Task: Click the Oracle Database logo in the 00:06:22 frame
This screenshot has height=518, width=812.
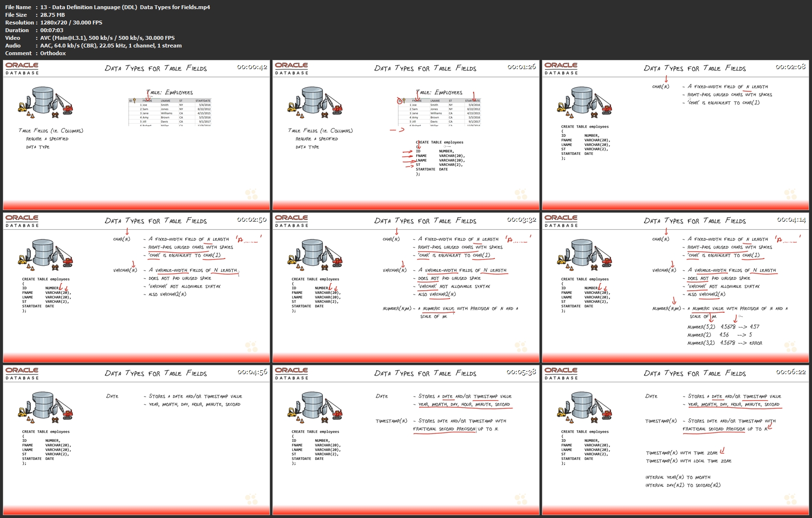Action: point(561,373)
